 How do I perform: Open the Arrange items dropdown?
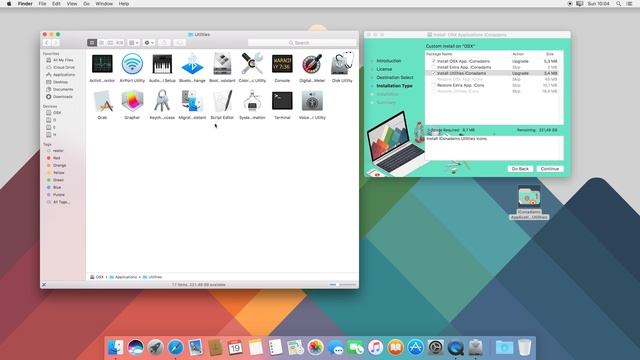click(x=133, y=42)
